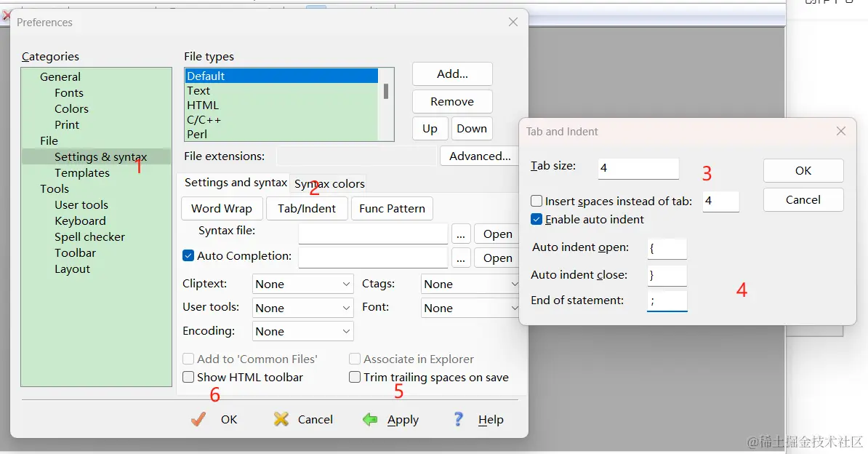This screenshot has height=454, width=868.
Task: Enable Trim trailing spaces on save
Action: coord(355,377)
